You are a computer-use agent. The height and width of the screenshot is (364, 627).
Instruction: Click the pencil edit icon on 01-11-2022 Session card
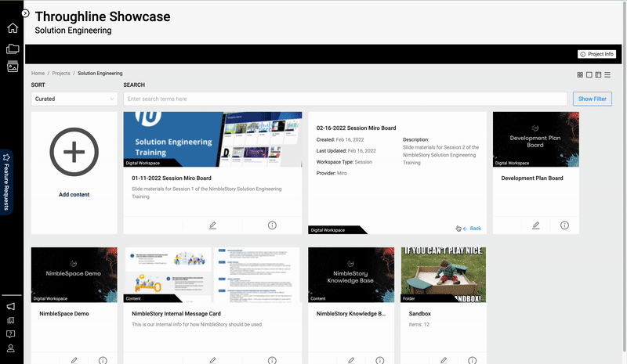point(212,225)
